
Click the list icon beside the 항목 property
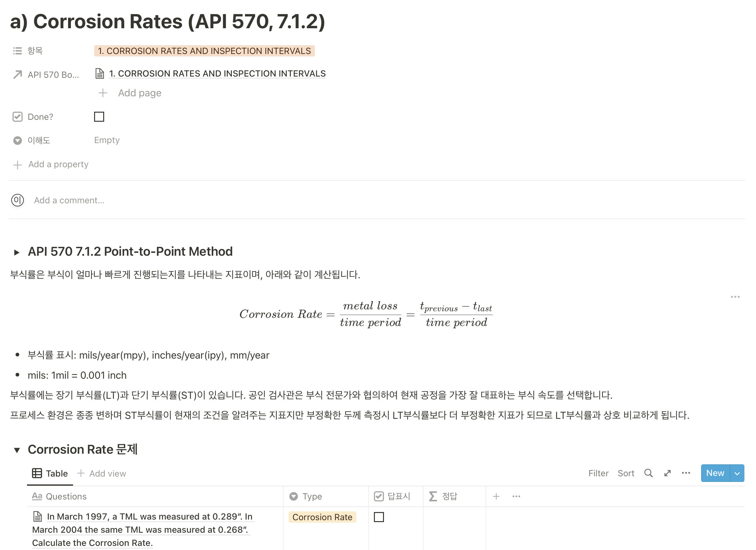click(17, 51)
